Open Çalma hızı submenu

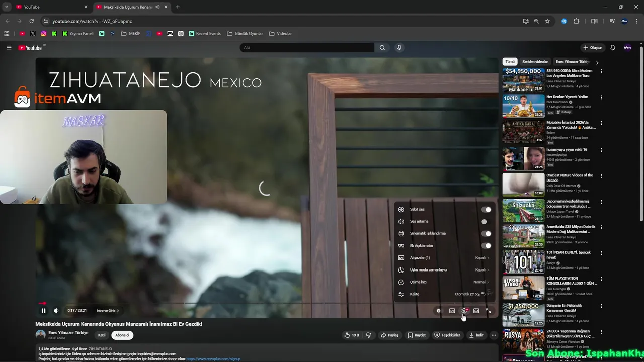(x=444, y=282)
